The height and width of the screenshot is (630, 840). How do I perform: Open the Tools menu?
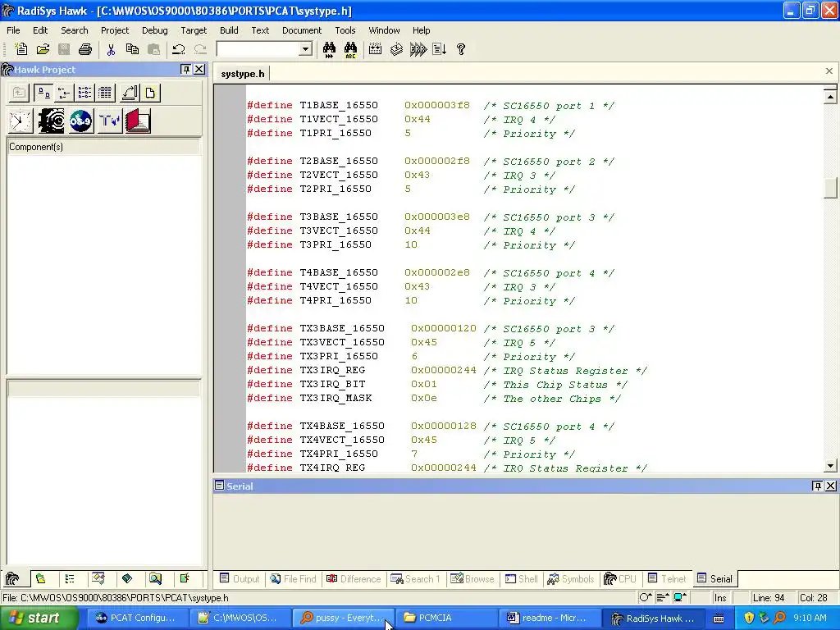click(x=345, y=30)
